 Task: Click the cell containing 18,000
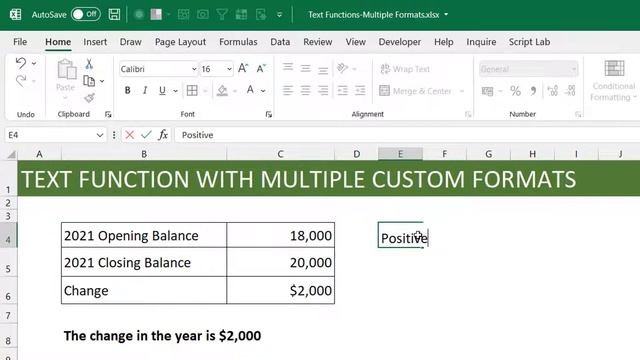pos(280,236)
